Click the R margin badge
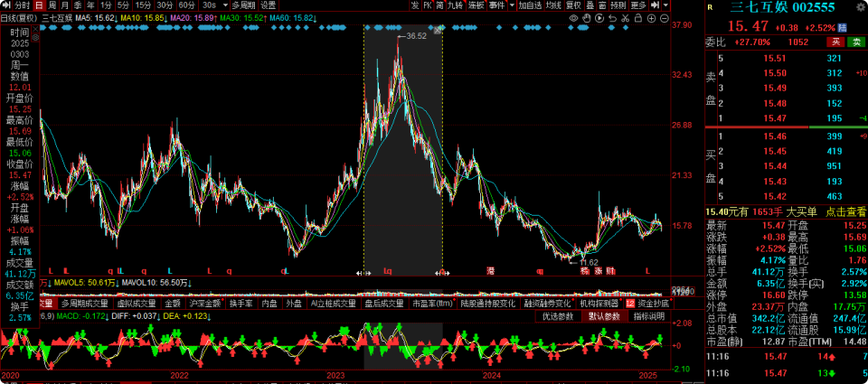The height and width of the screenshot is (384, 868). 711,7
